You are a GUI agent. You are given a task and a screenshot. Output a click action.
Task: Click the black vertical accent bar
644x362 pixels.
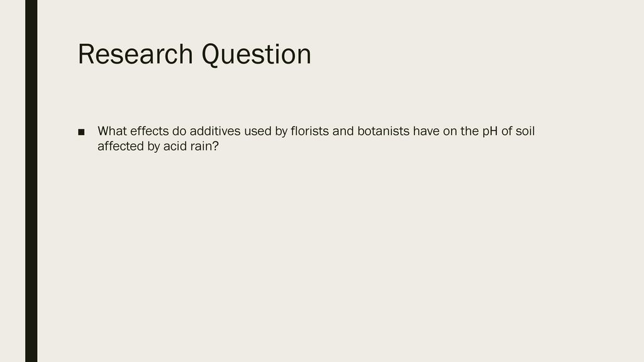click(x=31, y=181)
